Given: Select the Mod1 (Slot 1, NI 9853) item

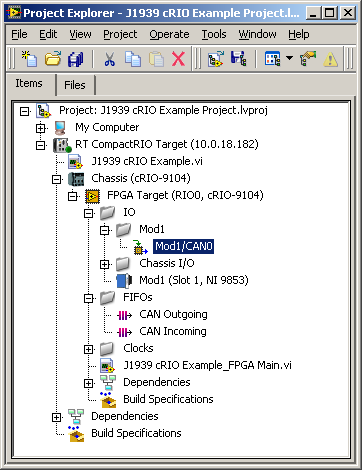Looking at the screenshot, I should click(x=193, y=280).
